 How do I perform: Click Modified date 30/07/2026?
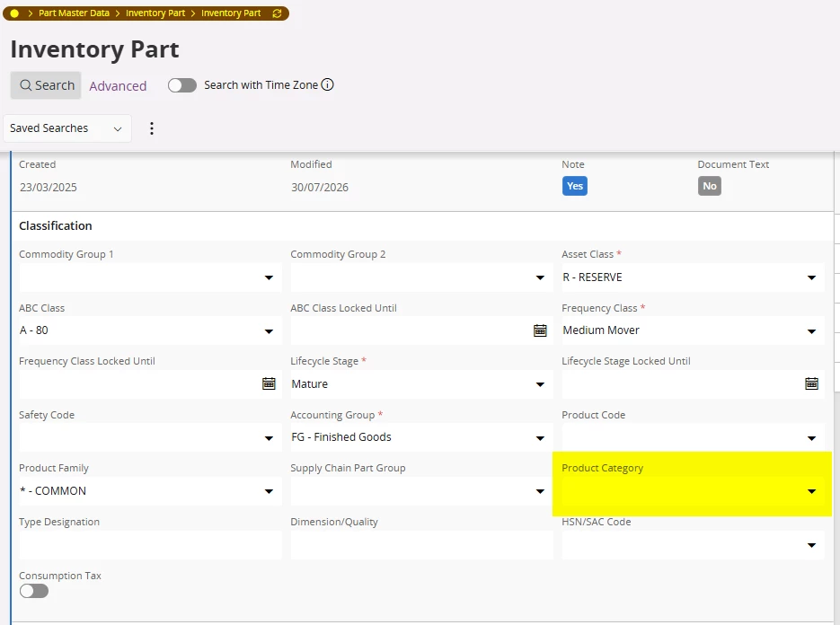point(320,188)
